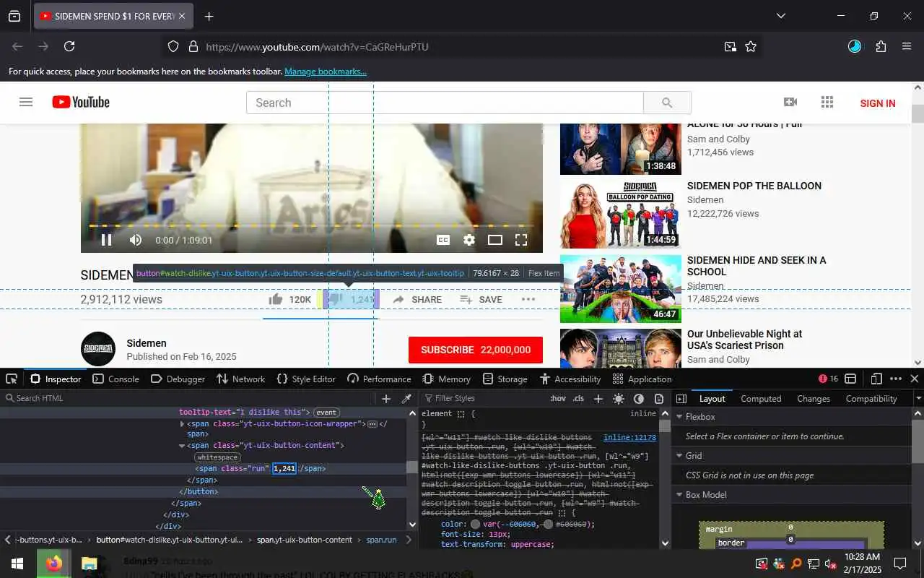924x578 pixels.
Task: Focus the Filter Styles field
Action: 484,398
